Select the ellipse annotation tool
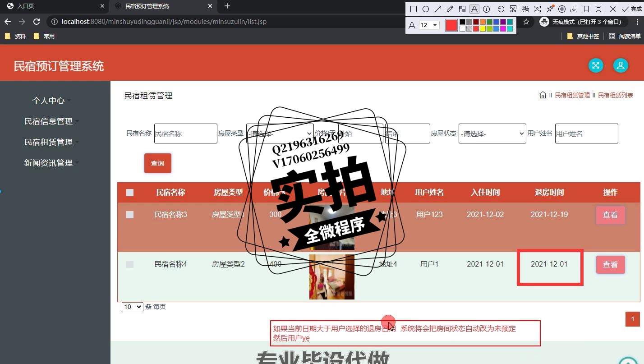The width and height of the screenshot is (644, 364). point(425,9)
